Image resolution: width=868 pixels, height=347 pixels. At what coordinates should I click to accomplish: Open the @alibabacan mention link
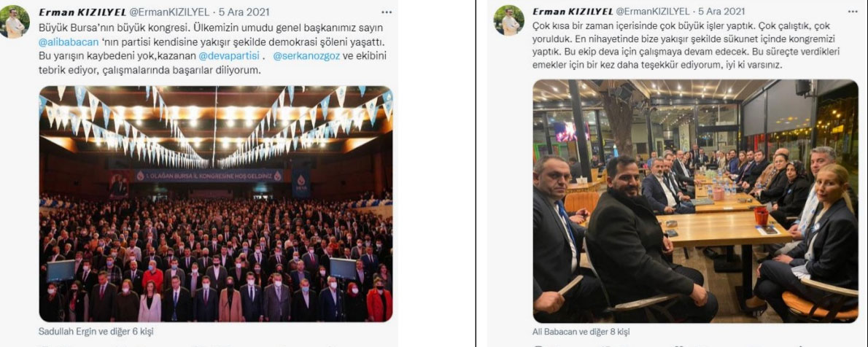(x=69, y=42)
